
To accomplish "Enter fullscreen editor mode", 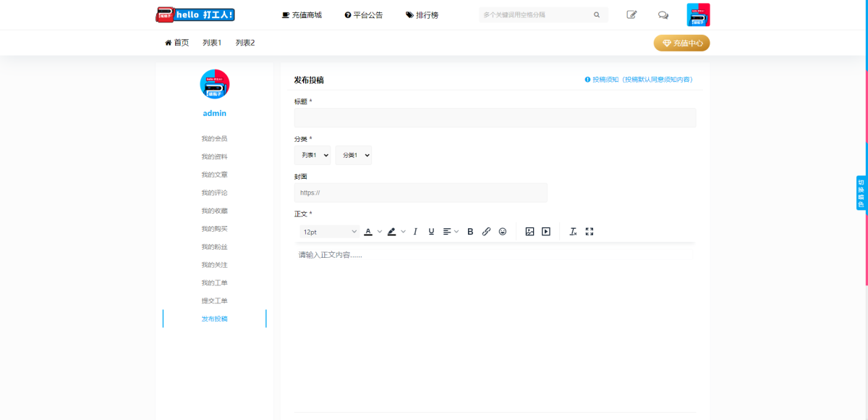I will [x=590, y=232].
